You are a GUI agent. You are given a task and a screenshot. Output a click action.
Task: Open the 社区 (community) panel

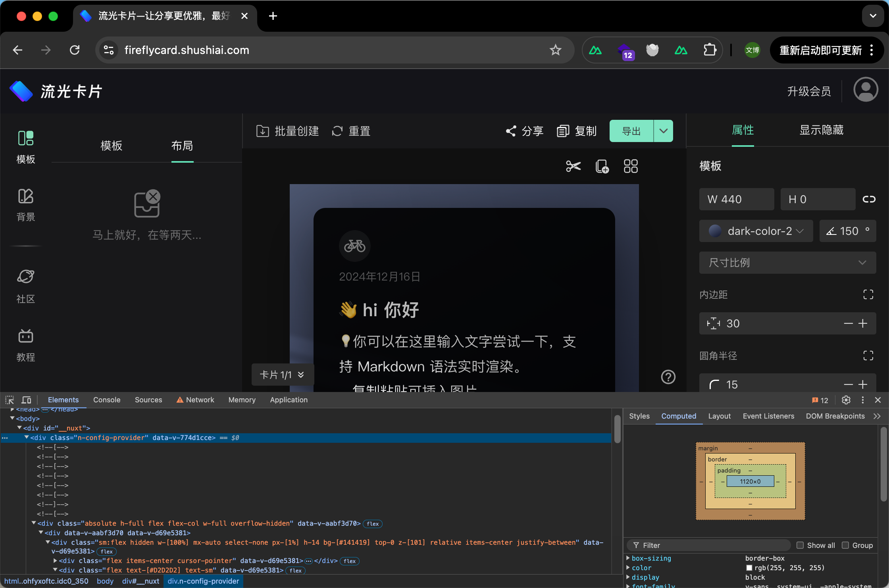(x=25, y=286)
